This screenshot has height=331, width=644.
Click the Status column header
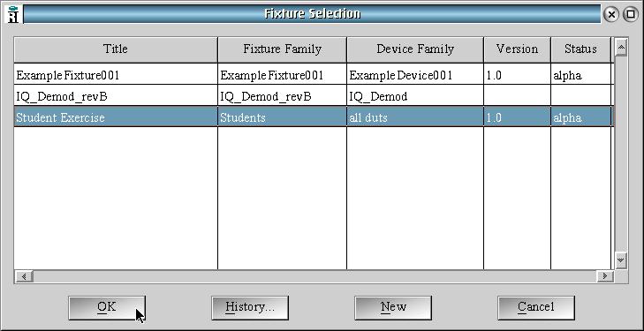[x=580, y=49]
